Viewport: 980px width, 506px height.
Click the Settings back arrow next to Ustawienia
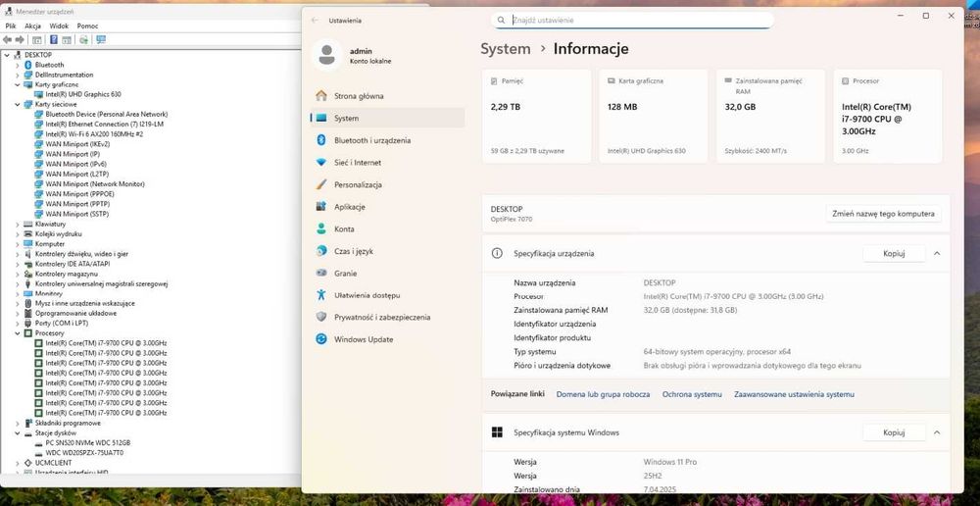[315, 20]
